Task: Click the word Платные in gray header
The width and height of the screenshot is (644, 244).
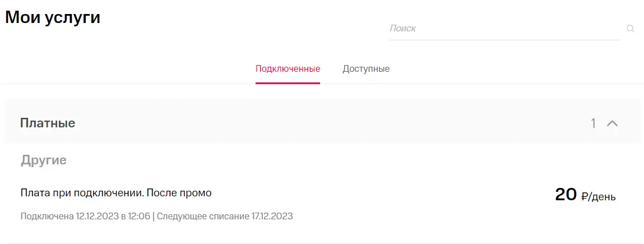Action: point(48,123)
